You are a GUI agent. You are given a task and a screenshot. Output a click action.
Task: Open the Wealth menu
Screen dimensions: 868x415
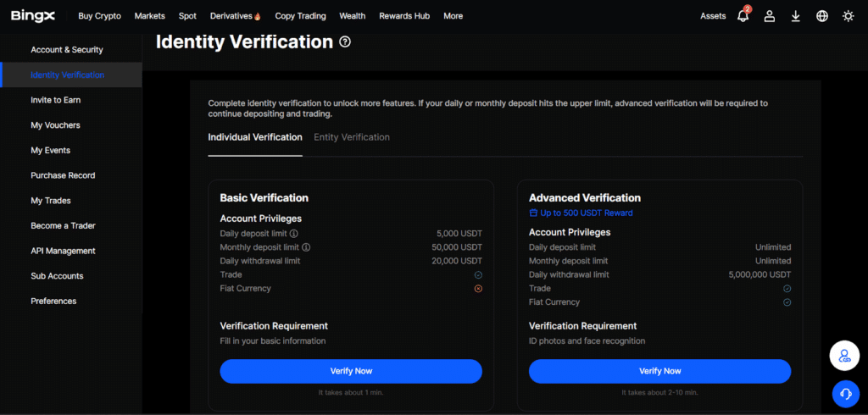tap(353, 16)
